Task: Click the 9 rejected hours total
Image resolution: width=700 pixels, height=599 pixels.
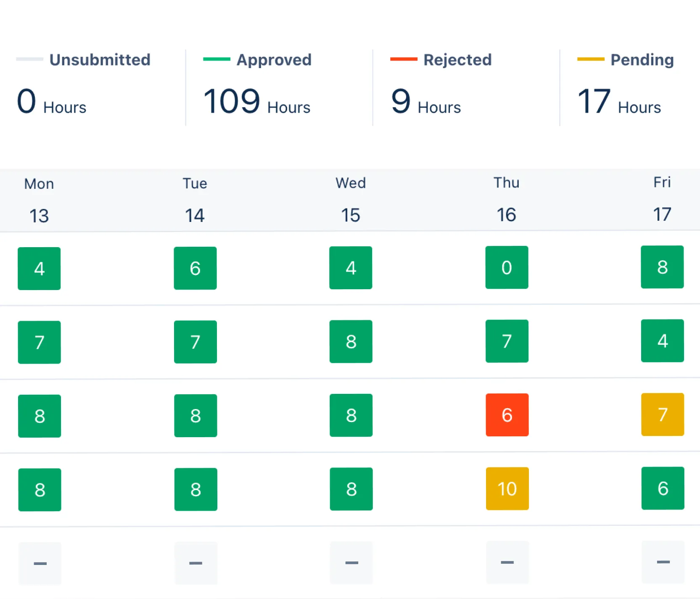Action: pyautogui.click(x=426, y=101)
